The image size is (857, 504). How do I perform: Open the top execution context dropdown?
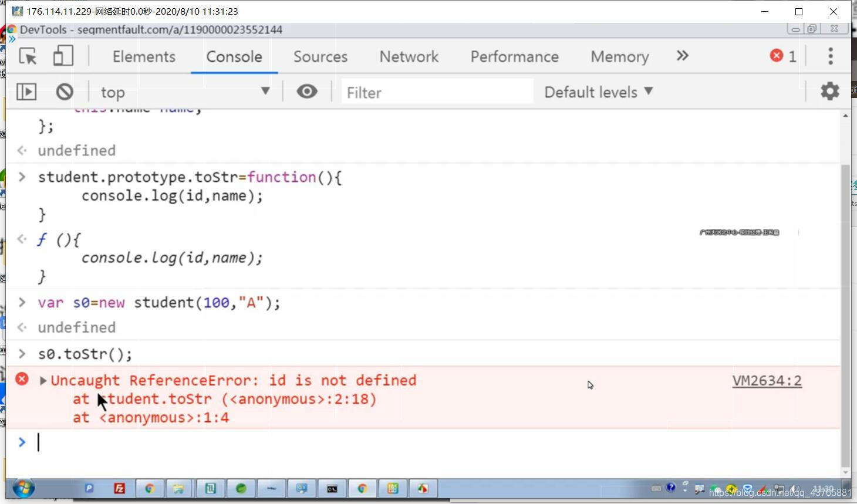tap(185, 92)
